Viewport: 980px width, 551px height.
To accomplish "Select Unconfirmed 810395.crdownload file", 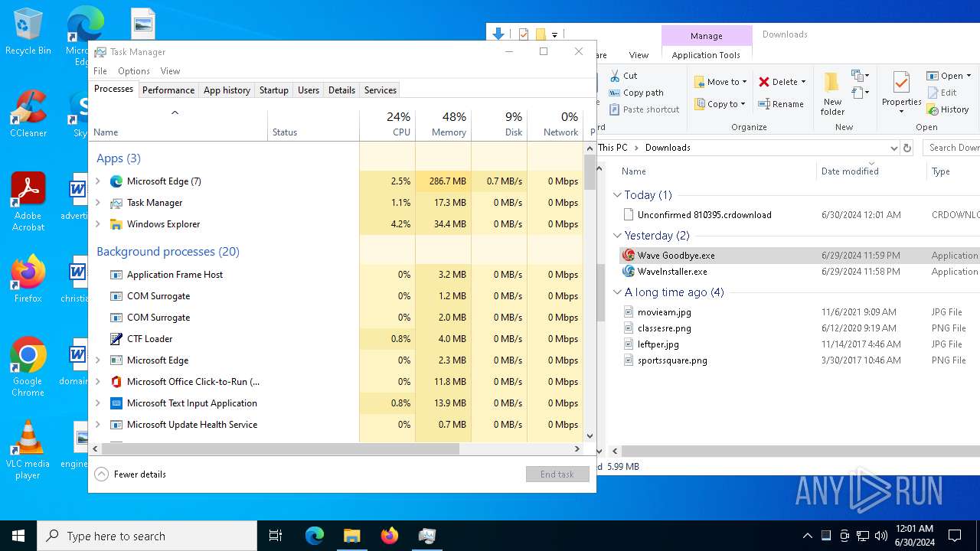I will tap(704, 215).
